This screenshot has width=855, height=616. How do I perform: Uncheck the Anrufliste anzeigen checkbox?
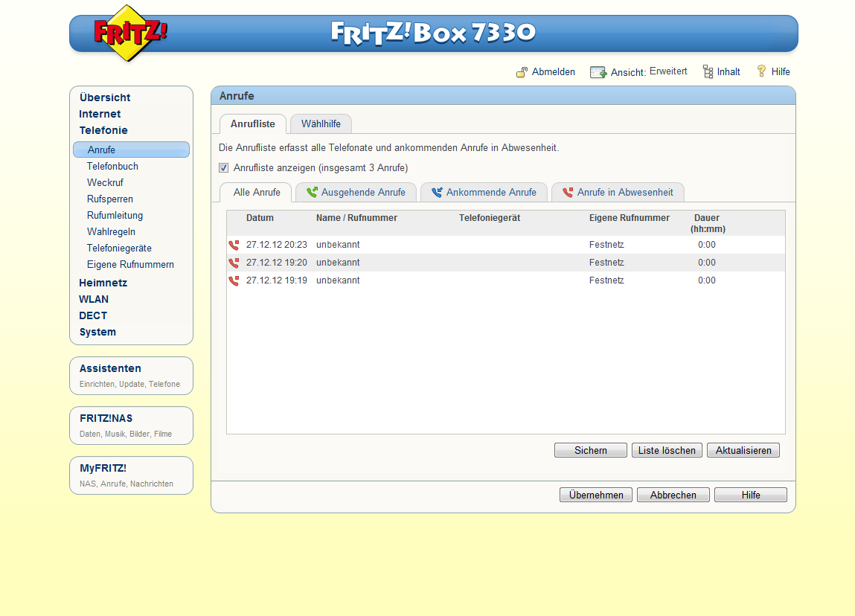(223, 168)
